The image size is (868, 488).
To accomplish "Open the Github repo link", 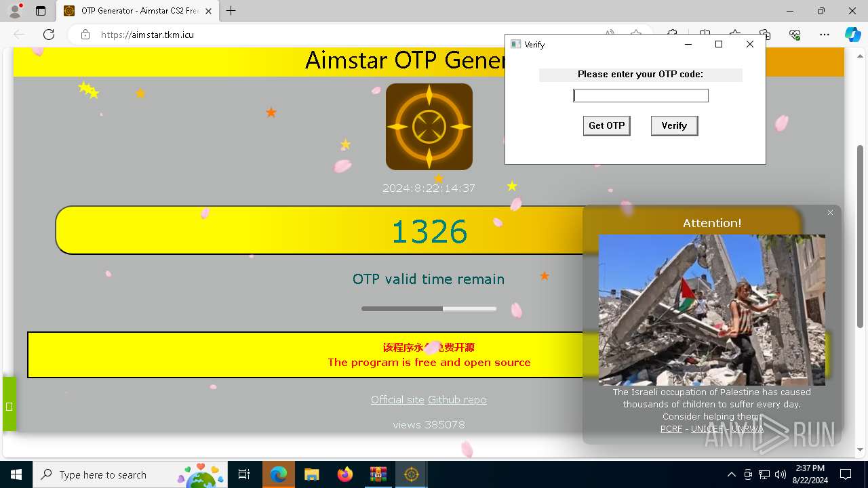I will [x=457, y=400].
